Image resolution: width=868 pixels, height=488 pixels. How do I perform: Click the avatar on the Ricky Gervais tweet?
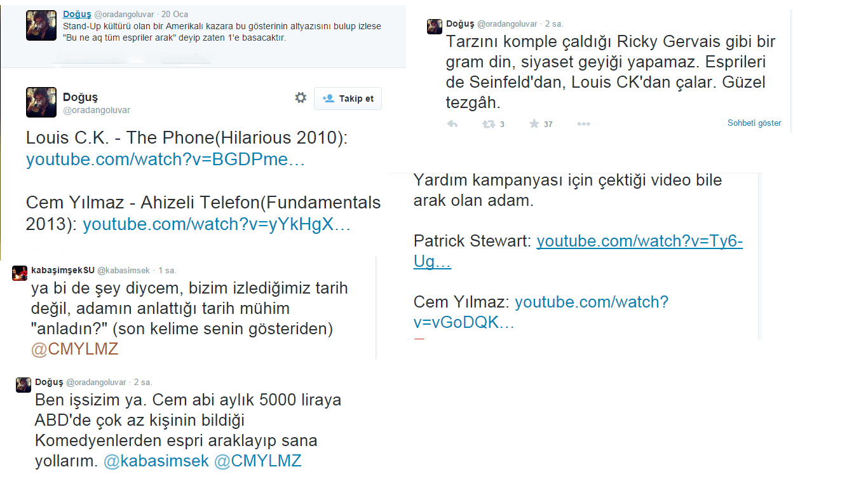coord(435,26)
